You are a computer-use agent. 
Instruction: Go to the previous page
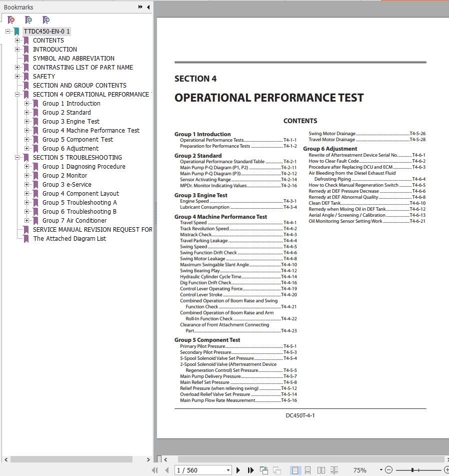(166, 470)
